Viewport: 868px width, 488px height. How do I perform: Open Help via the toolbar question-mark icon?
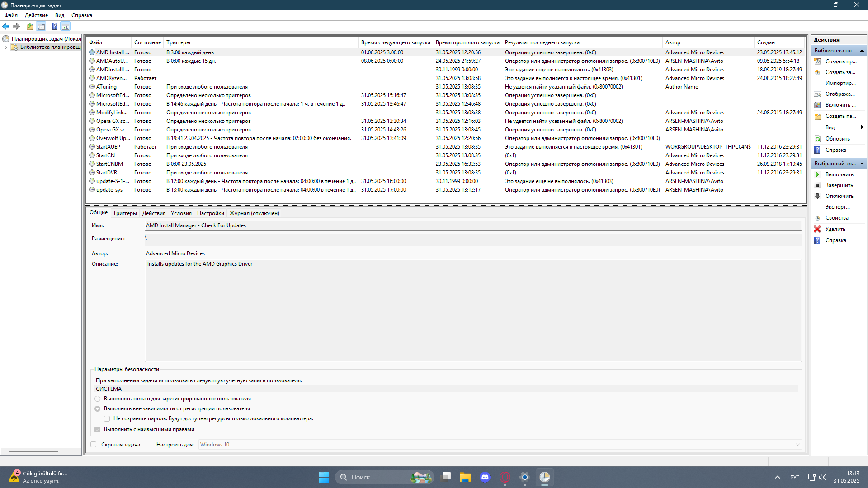(54, 27)
